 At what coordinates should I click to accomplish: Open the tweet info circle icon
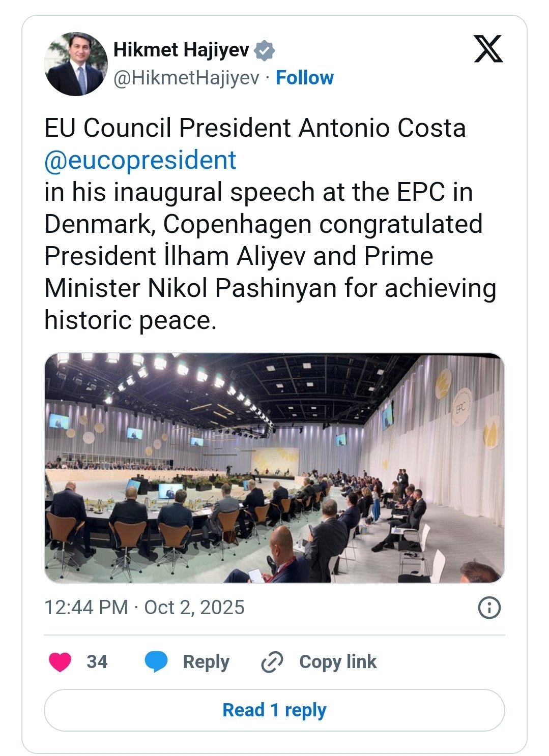pyautogui.click(x=489, y=608)
